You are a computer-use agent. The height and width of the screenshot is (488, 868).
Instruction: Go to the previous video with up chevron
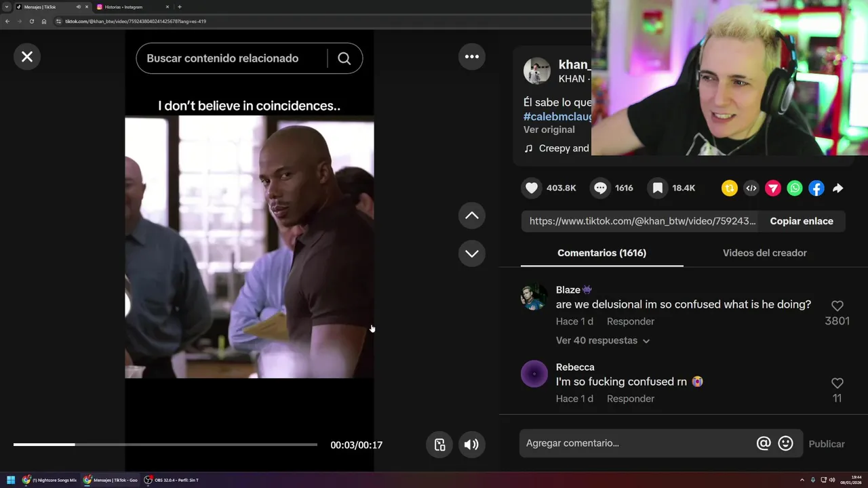(472, 216)
